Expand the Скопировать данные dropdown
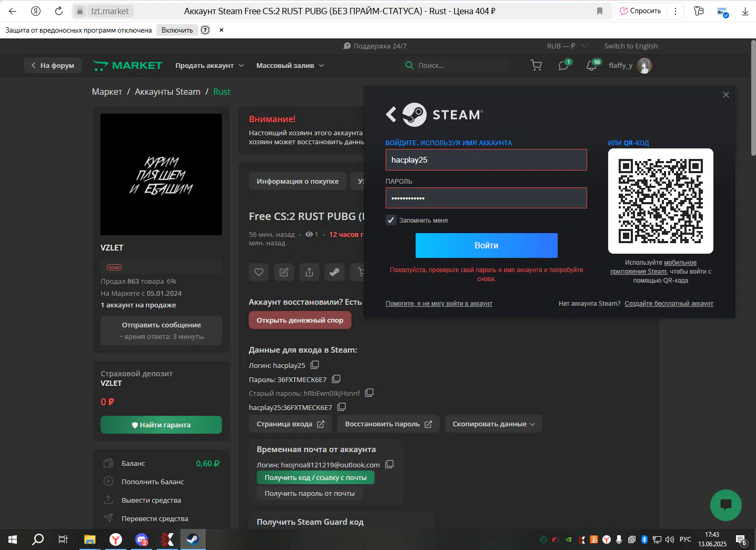756x550 pixels. pos(493,424)
